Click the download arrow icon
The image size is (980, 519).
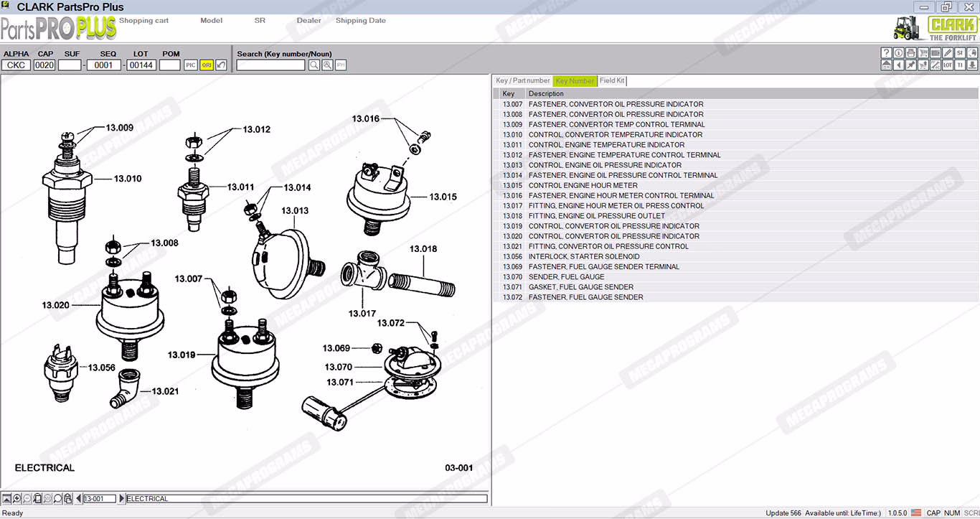coord(971,65)
